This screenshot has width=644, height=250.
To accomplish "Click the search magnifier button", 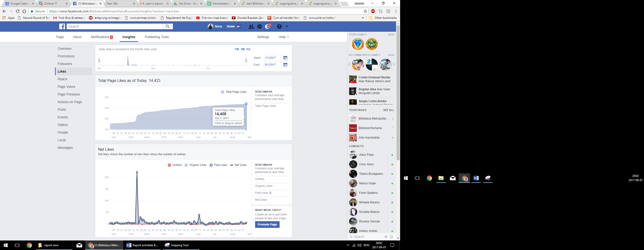I will [167, 26].
